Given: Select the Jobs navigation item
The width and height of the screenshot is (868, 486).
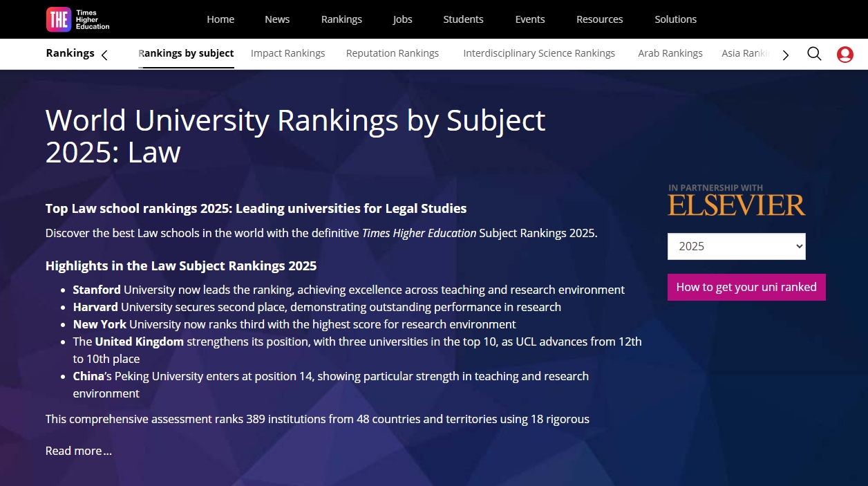Looking at the screenshot, I should pos(402,19).
